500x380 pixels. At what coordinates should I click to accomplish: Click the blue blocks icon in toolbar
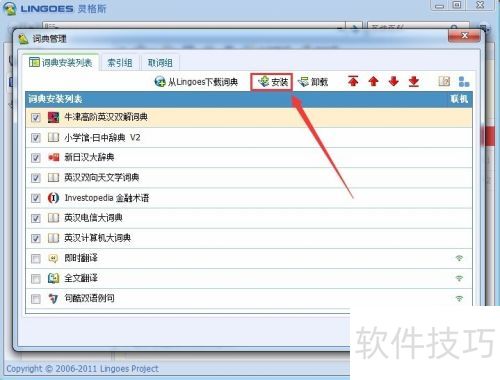(x=464, y=81)
